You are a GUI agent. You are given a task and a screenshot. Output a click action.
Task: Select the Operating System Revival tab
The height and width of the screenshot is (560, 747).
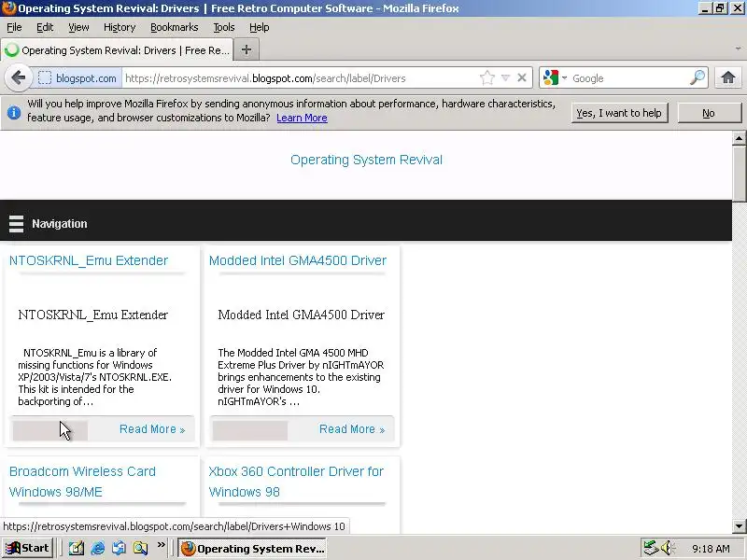(x=117, y=50)
